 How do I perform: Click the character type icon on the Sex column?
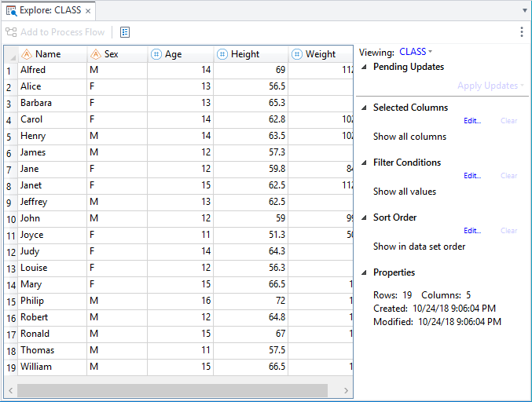[95, 54]
